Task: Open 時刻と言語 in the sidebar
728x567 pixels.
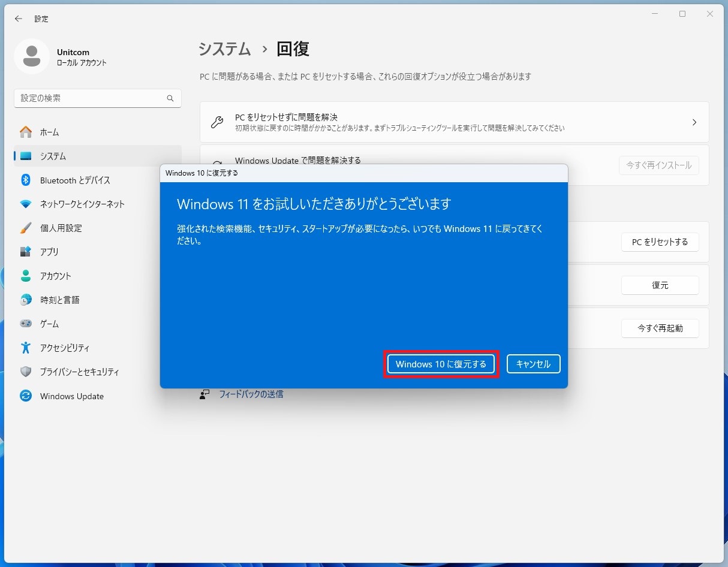Action: 59,300
